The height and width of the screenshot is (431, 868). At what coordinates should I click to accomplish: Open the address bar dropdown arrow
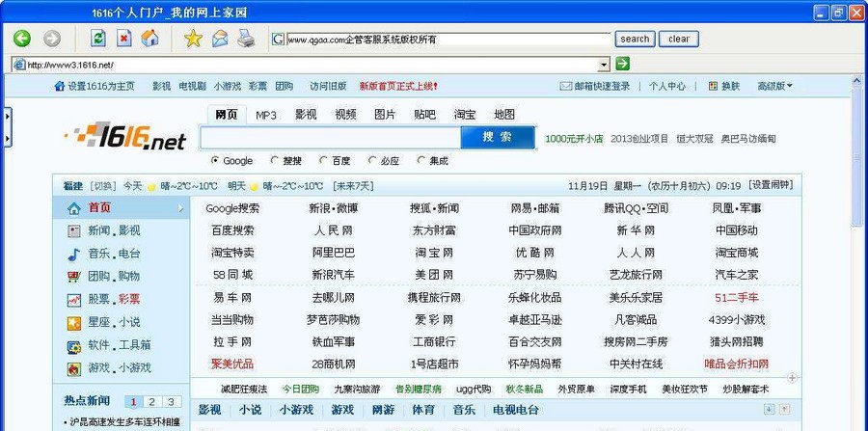coord(604,65)
